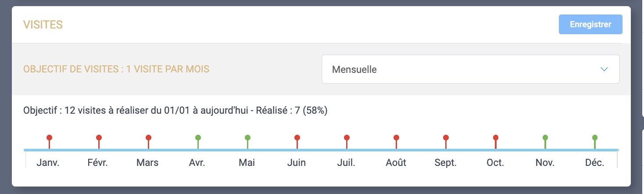Click the red January timeline marker
This screenshot has height=194, width=644.
click(50, 138)
